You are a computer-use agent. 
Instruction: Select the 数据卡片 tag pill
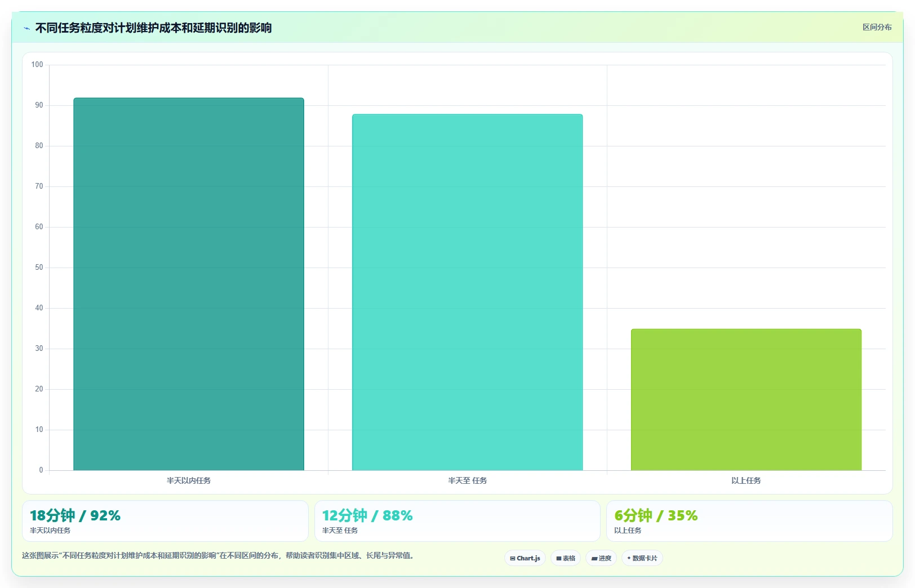(x=642, y=558)
